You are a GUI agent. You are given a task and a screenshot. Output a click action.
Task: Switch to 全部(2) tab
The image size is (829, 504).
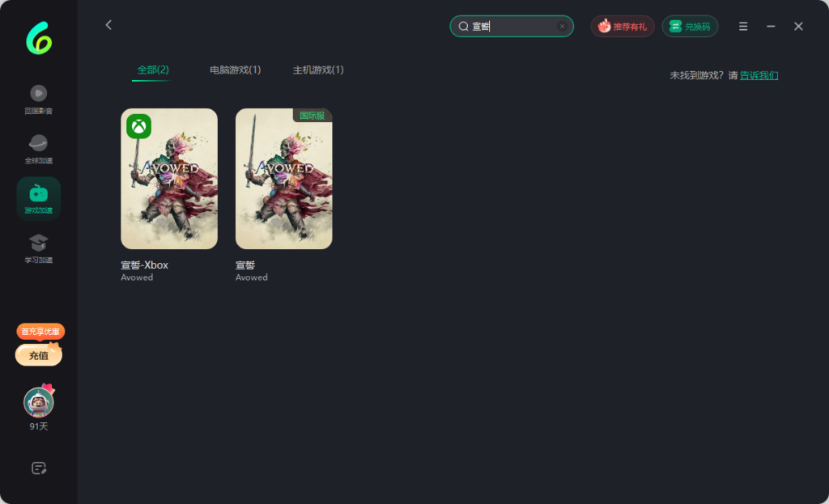153,70
